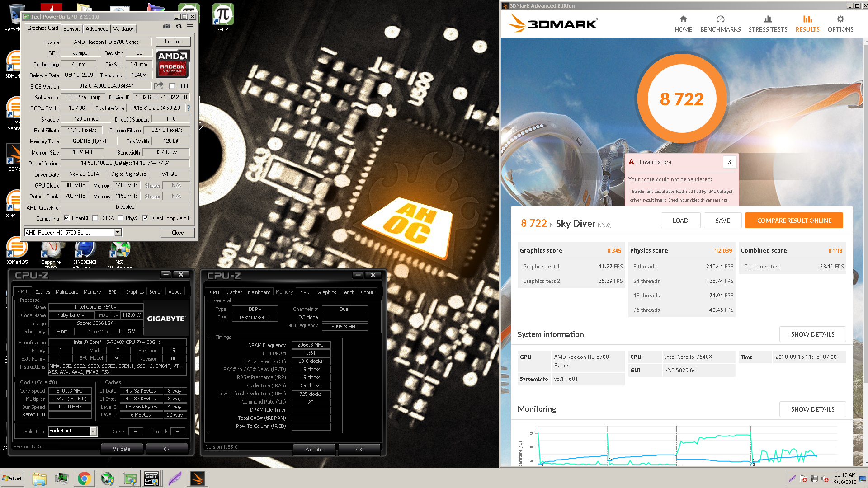The width and height of the screenshot is (868, 488).
Task: Open OPTIONS gear in 3DMark
Action: point(840,24)
